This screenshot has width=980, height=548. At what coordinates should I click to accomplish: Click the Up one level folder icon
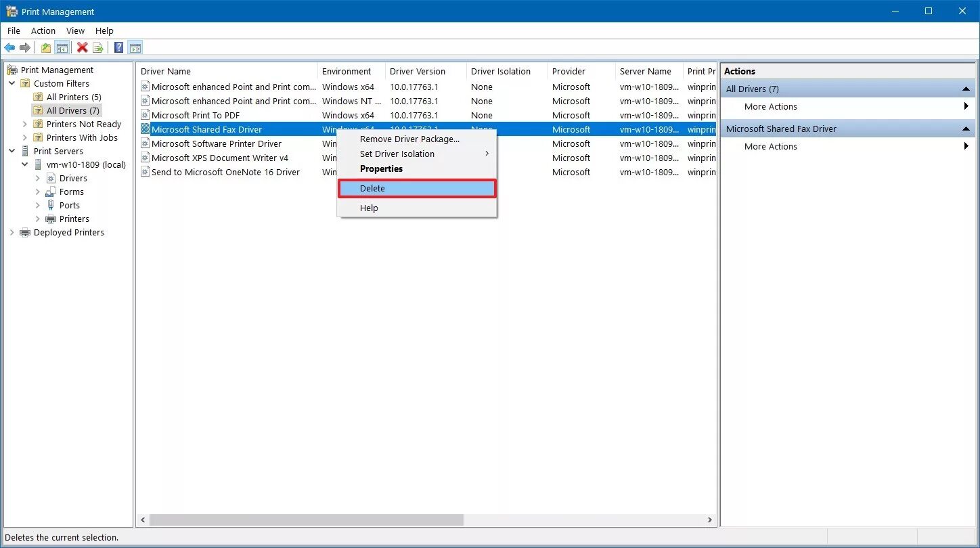[x=46, y=47]
